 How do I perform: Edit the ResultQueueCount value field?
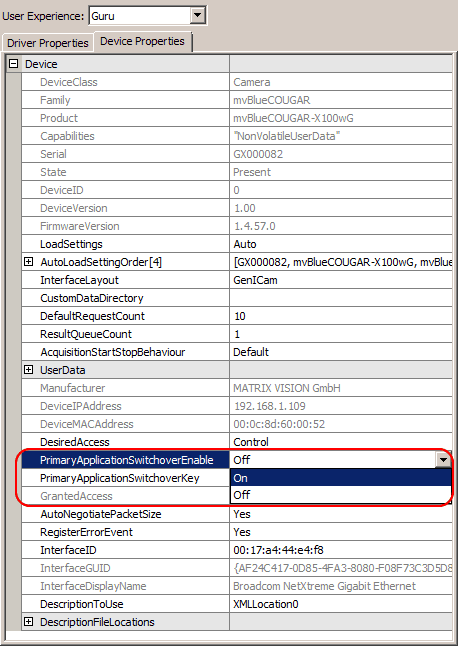pyautogui.click(x=341, y=334)
